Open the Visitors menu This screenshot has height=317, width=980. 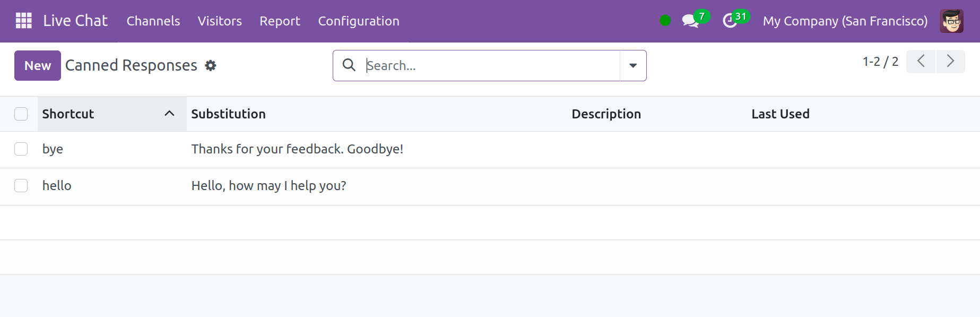tap(220, 21)
